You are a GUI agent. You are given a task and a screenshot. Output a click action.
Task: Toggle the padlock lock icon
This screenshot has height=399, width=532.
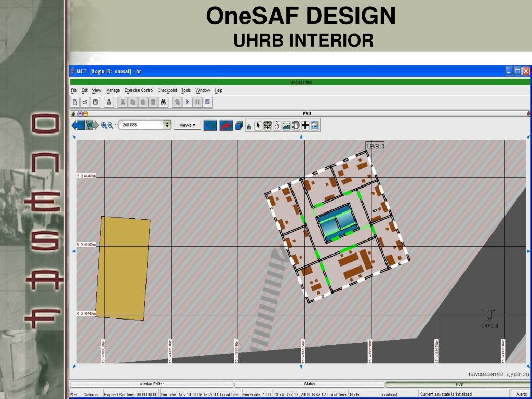click(x=249, y=127)
